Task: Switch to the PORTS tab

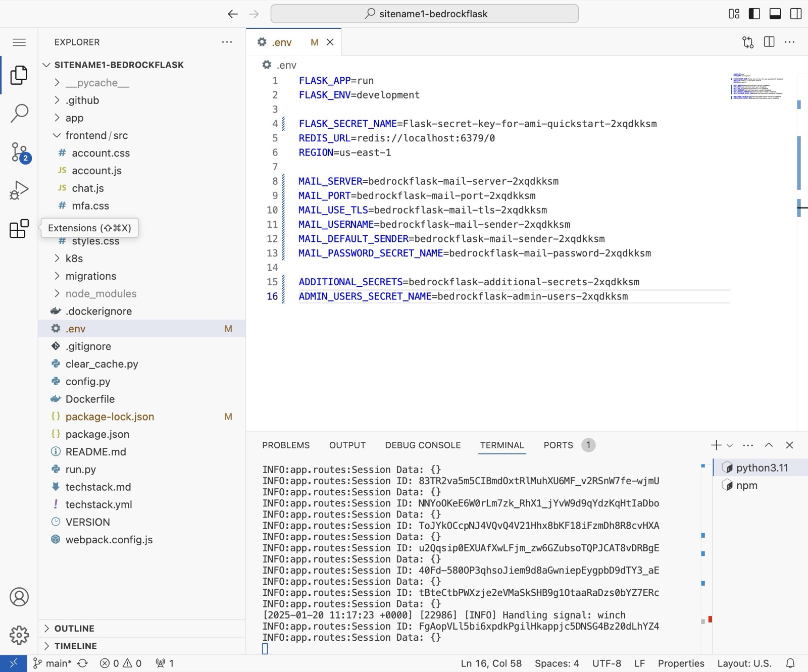Action: pos(559,445)
